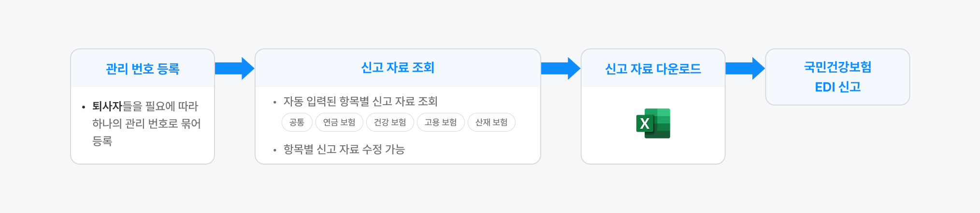The height and width of the screenshot is (213, 980).
Task: Select the 연금 보험 chip
Action: tap(339, 122)
